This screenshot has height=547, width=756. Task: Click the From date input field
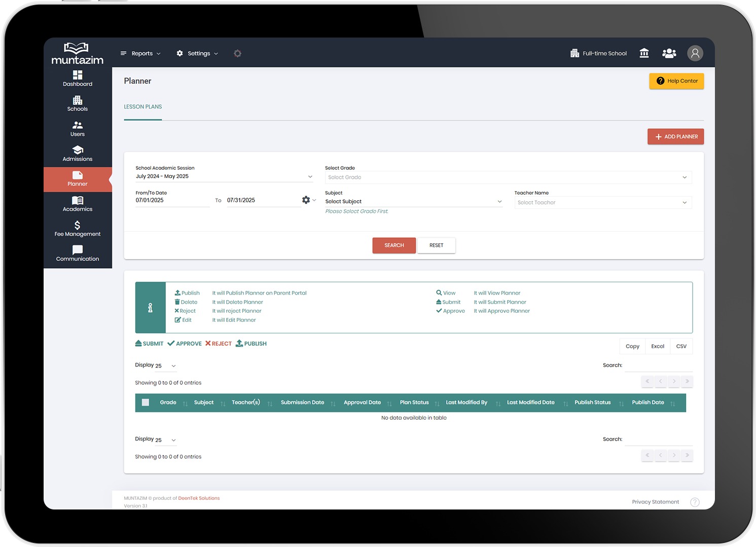[x=172, y=200]
